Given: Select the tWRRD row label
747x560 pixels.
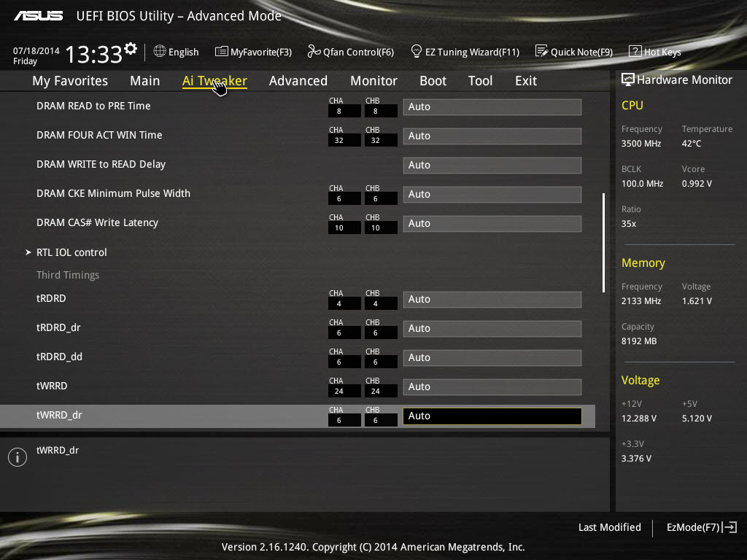Looking at the screenshot, I should pyautogui.click(x=52, y=386).
